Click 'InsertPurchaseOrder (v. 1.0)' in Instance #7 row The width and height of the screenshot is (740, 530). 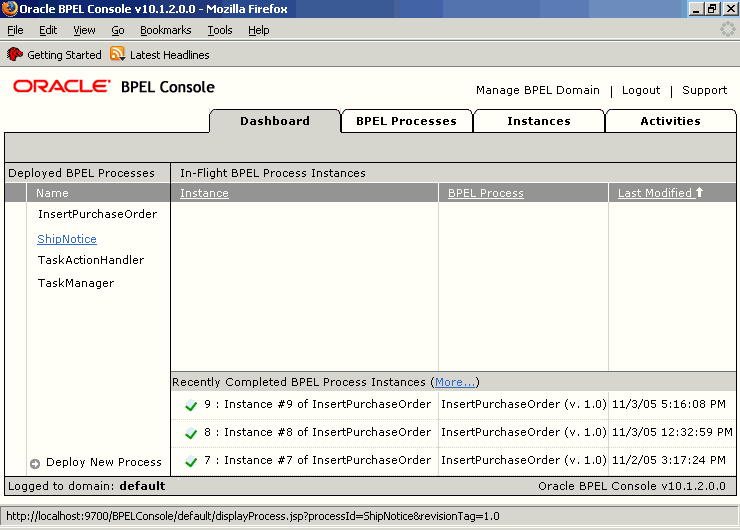(523, 460)
